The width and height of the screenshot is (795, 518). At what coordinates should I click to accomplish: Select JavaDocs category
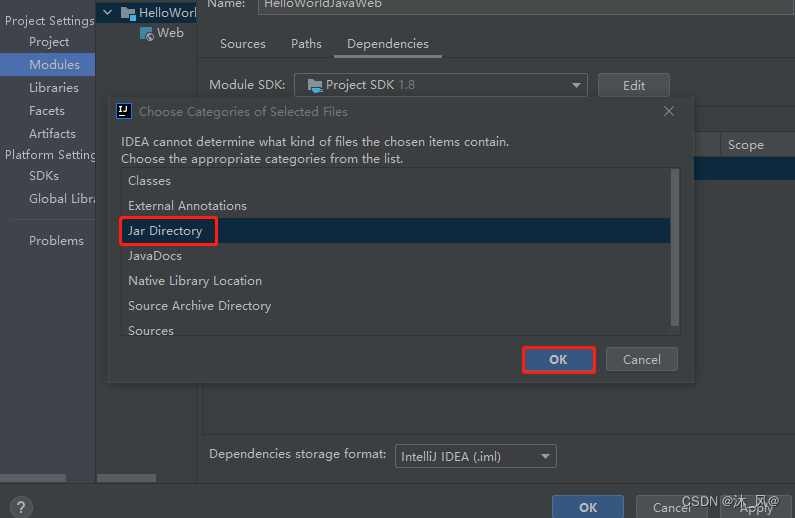point(396,255)
